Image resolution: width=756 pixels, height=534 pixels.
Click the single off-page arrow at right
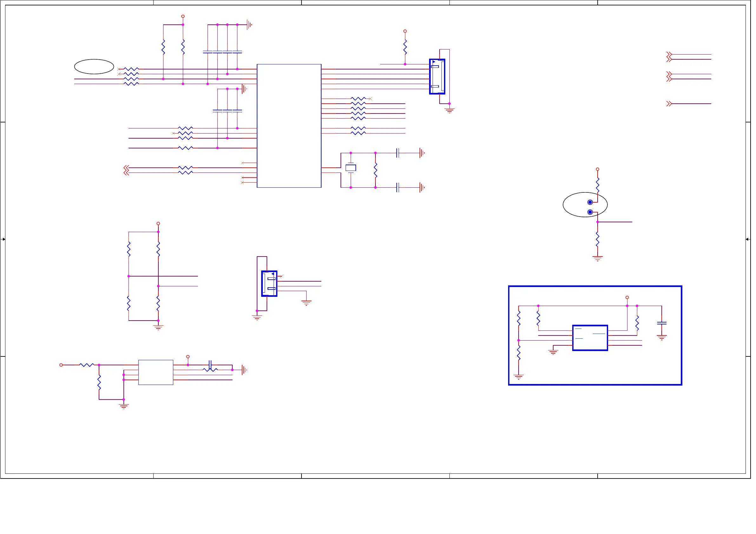pyautogui.click(x=669, y=104)
